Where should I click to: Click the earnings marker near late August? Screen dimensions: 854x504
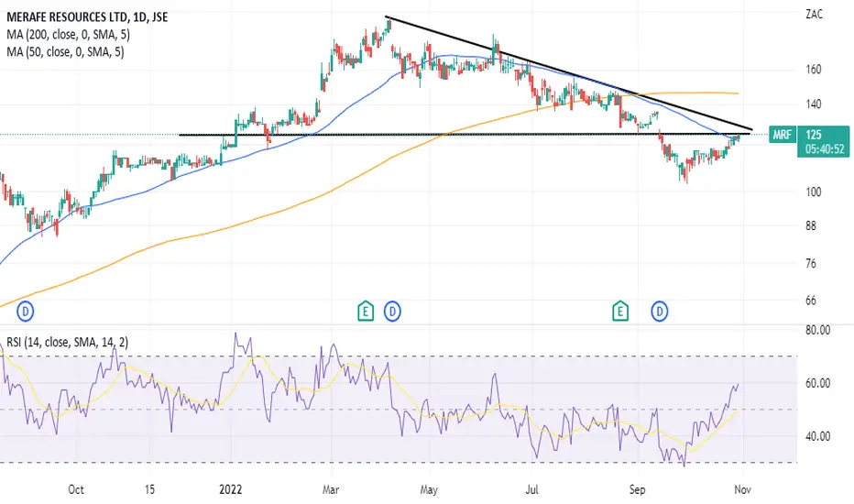(619, 312)
